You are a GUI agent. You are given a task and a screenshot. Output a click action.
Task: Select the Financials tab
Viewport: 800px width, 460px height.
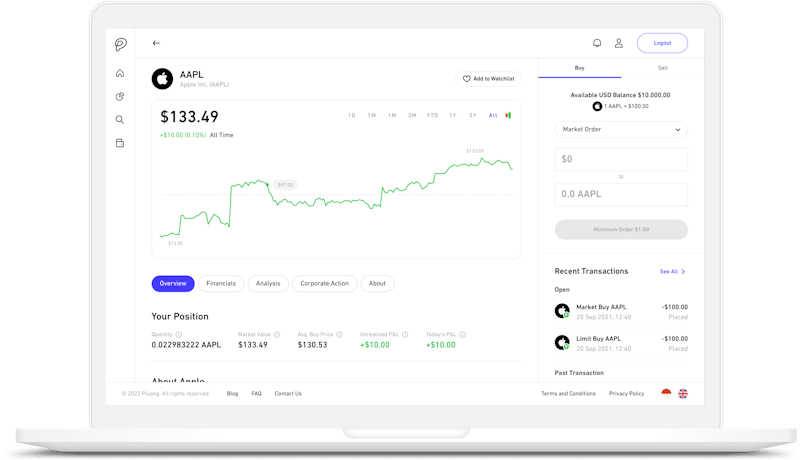[221, 284]
